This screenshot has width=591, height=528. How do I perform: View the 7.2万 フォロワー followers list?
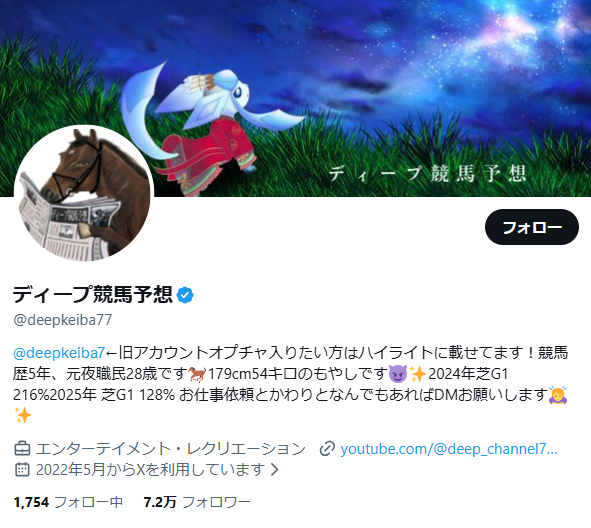[x=197, y=502]
